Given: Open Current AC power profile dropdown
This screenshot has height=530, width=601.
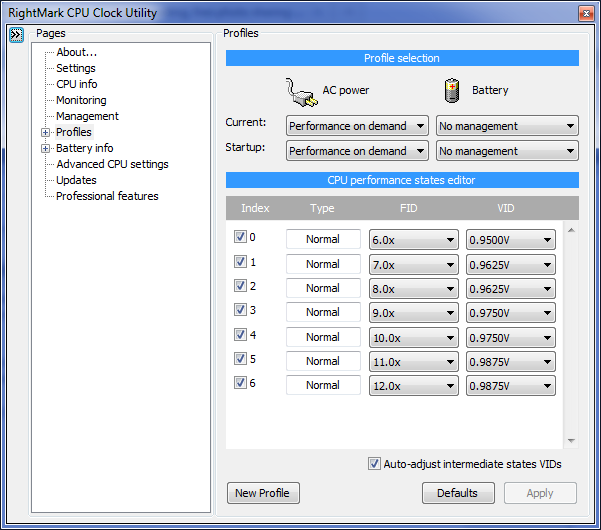Looking at the screenshot, I should [357, 126].
